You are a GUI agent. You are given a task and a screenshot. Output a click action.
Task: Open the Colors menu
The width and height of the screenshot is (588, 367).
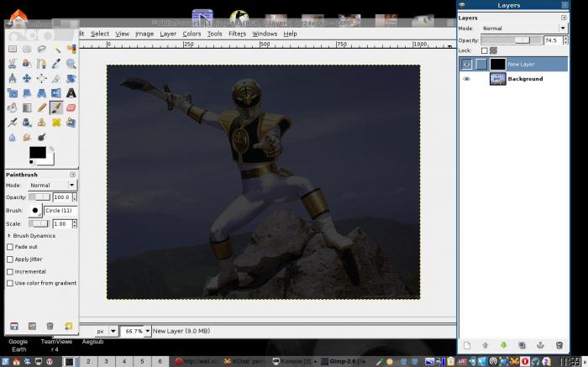[x=192, y=34]
